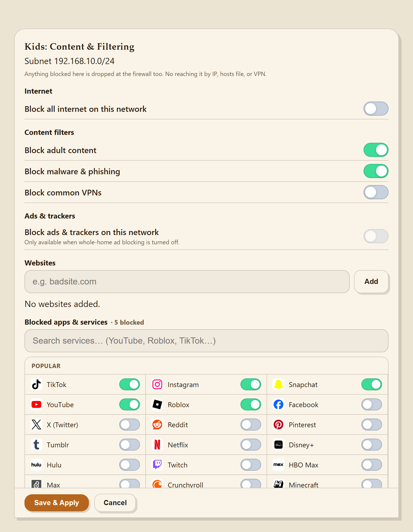Click the 'Anything blocked here is dropped' note
413x532 pixels.
pyautogui.click(x=145, y=74)
